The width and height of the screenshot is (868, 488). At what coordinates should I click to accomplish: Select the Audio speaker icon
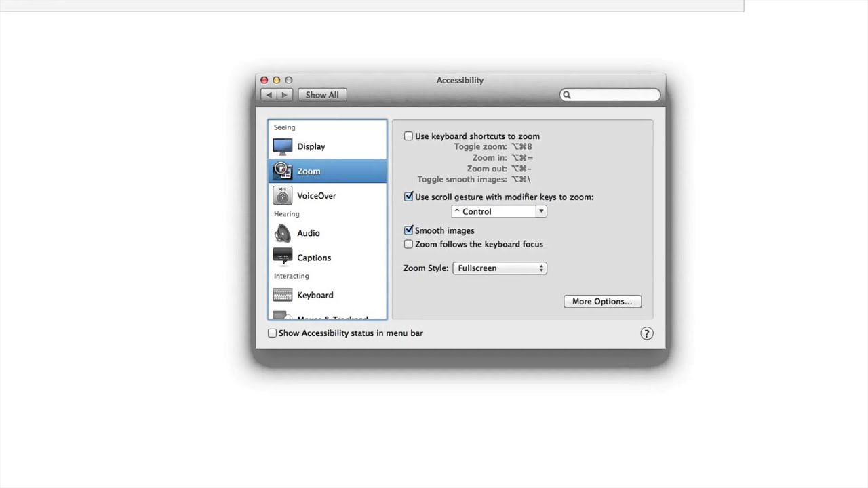coord(282,233)
